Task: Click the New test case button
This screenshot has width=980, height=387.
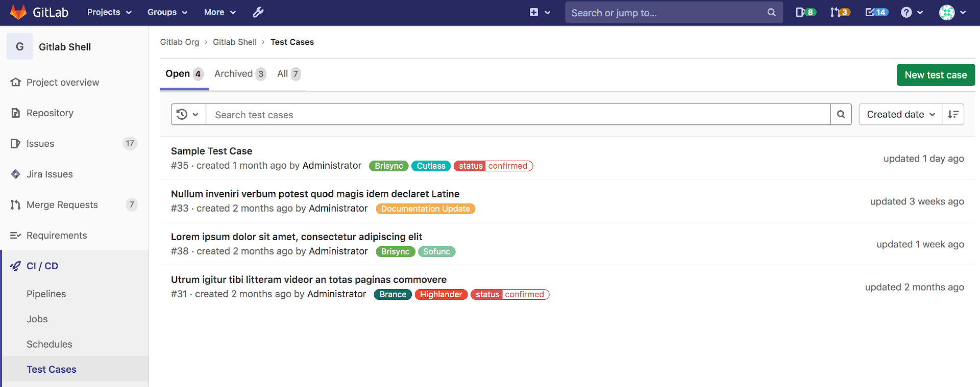Action: pyautogui.click(x=935, y=75)
